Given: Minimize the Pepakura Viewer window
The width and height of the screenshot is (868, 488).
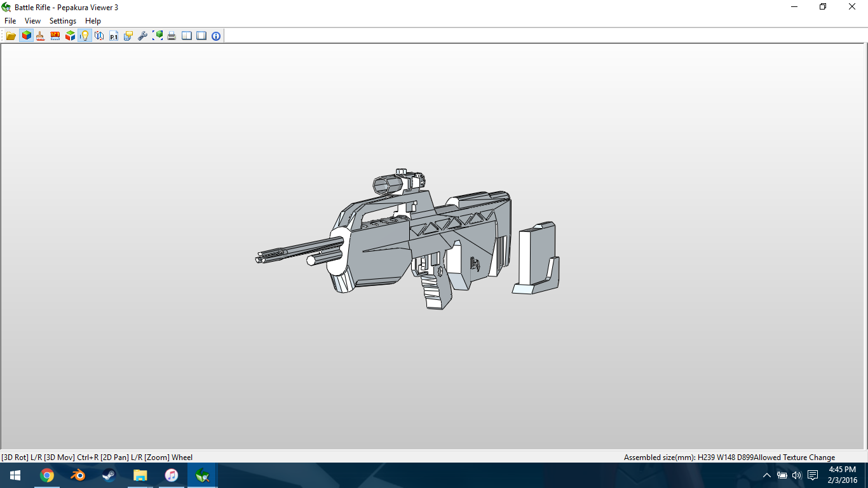Looking at the screenshot, I should click(x=794, y=7).
